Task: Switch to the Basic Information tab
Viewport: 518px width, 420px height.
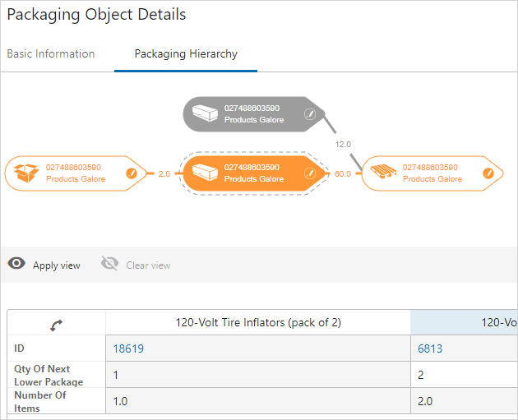Action: [x=51, y=54]
